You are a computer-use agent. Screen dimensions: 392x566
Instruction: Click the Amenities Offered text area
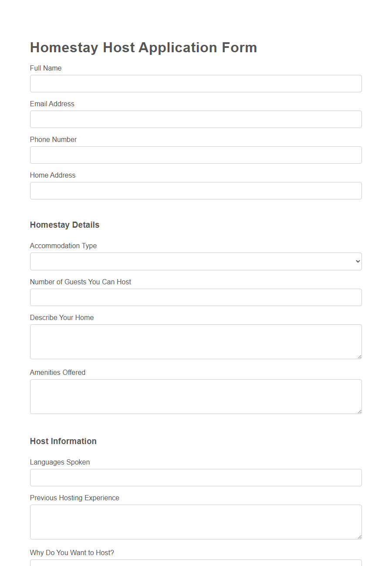196,396
